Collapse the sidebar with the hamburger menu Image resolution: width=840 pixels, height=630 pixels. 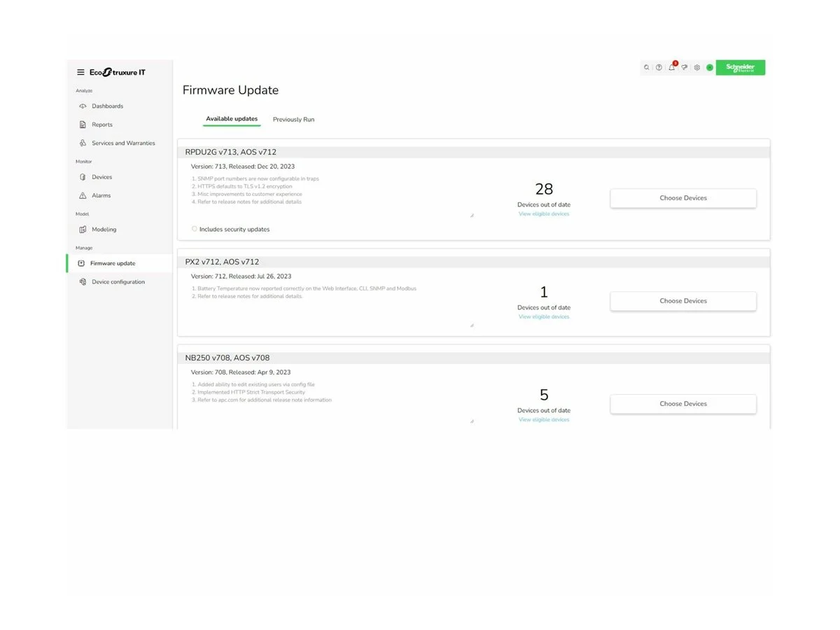(x=80, y=71)
